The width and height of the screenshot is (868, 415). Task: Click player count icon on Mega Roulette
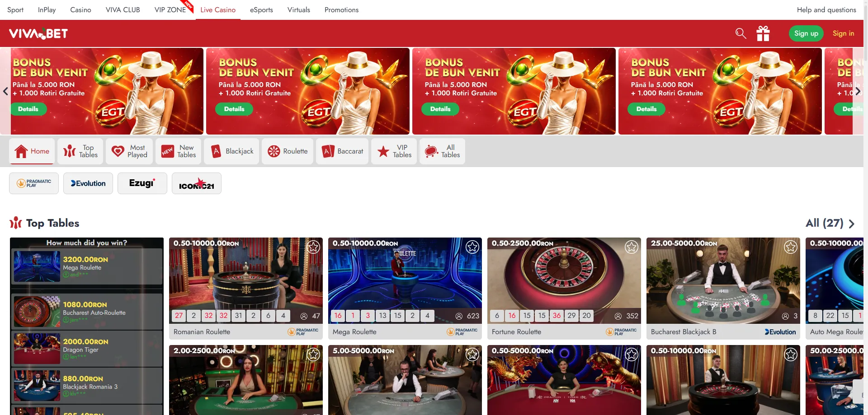pos(459,316)
